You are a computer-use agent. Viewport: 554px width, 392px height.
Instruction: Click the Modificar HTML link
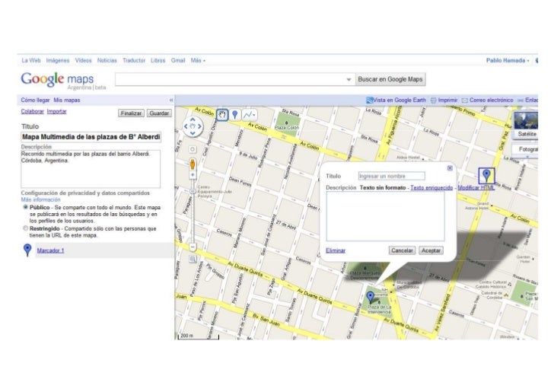476,188
